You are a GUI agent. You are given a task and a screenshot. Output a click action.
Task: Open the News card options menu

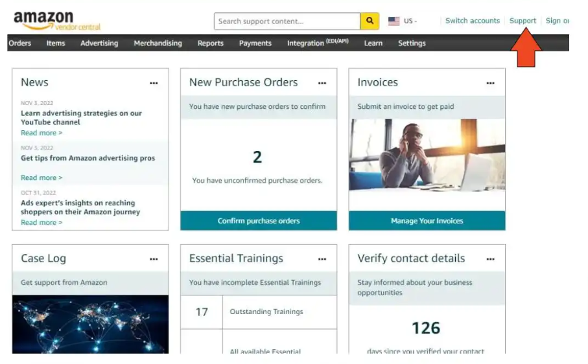tap(154, 83)
